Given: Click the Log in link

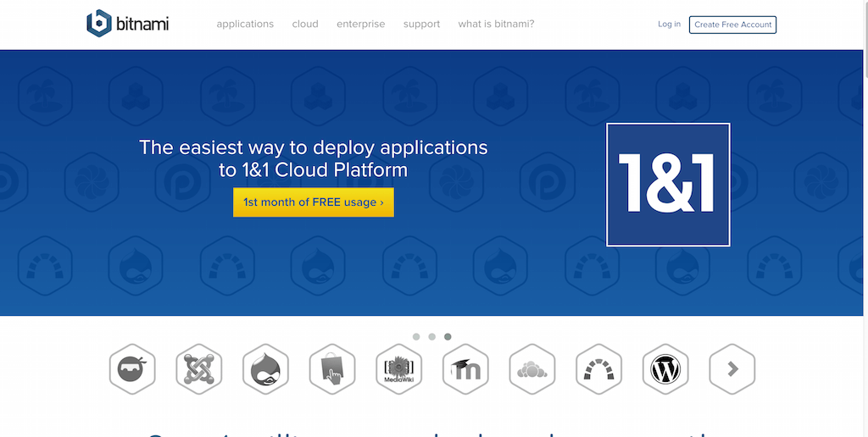Looking at the screenshot, I should pos(670,24).
